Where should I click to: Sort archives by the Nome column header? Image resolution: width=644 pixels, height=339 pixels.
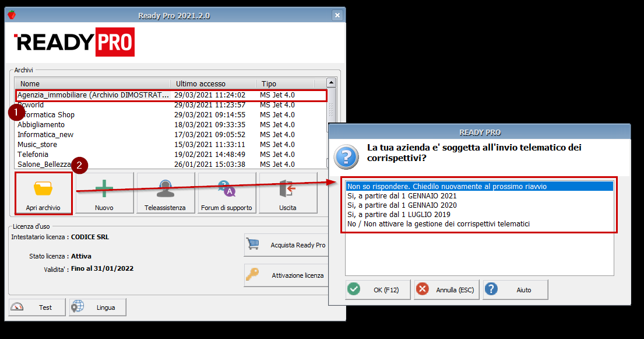coord(93,83)
